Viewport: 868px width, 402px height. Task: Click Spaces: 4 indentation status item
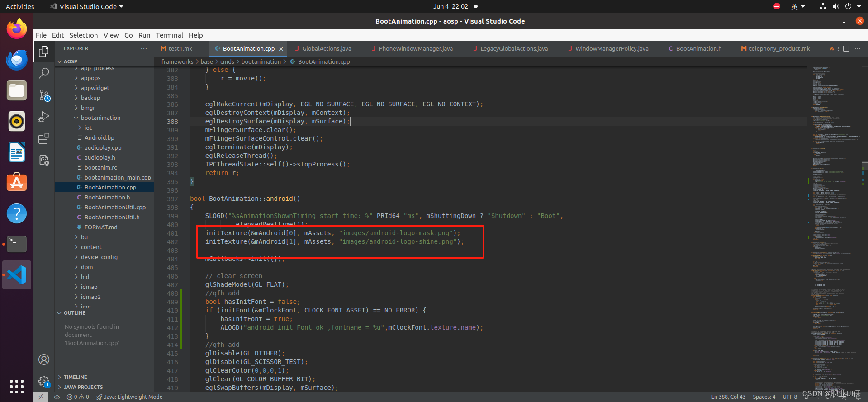[x=764, y=397]
